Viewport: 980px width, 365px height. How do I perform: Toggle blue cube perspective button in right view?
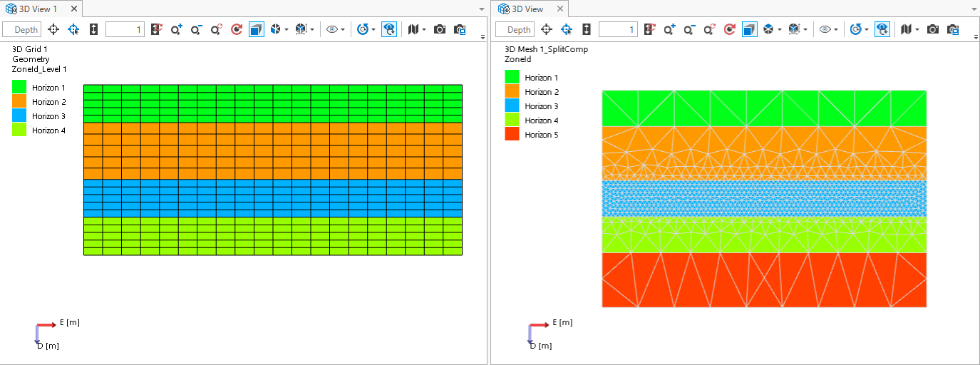click(x=750, y=29)
